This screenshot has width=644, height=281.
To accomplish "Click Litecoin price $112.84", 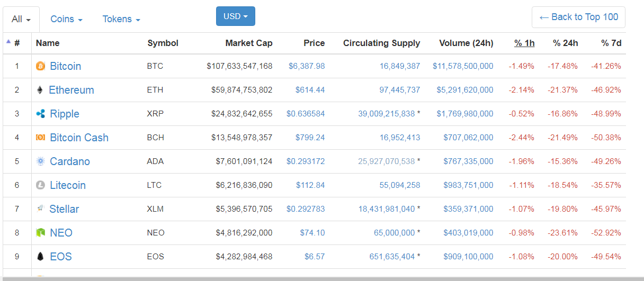I will pyautogui.click(x=310, y=185).
